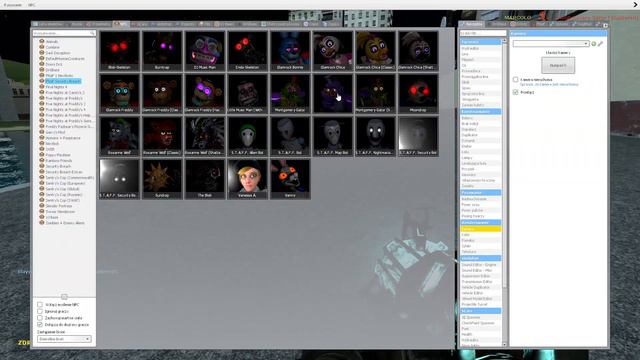Open the Security Breach Extras category
The width and height of the screenshot is (640, 360).
click(x=64, y=172)
